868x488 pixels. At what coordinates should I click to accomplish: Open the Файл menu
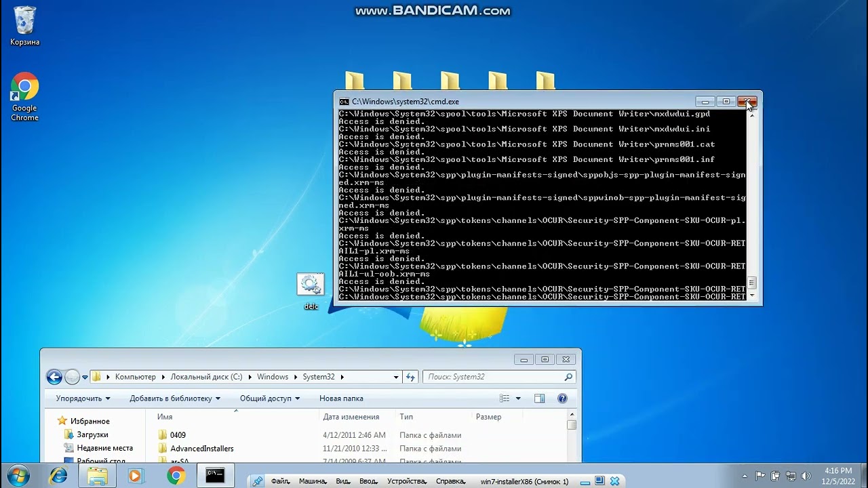[x=281, y=481]
